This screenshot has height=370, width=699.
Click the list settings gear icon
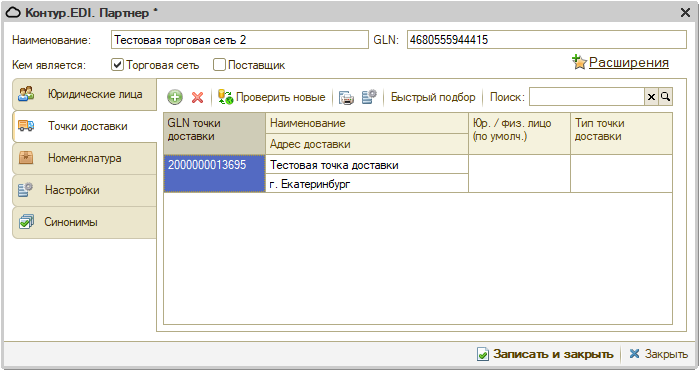tap(369, 97)
